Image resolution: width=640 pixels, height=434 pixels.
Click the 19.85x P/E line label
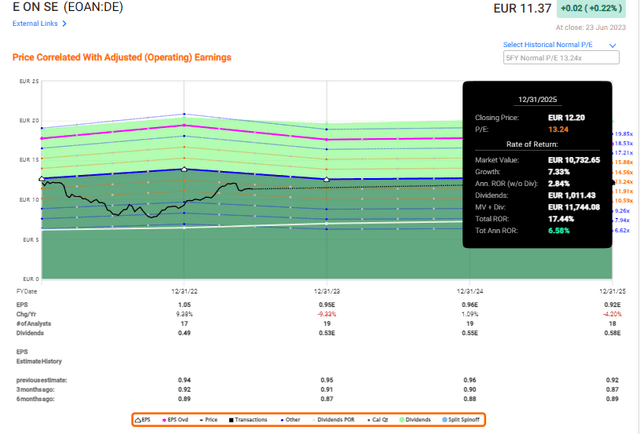click(625, 134)
